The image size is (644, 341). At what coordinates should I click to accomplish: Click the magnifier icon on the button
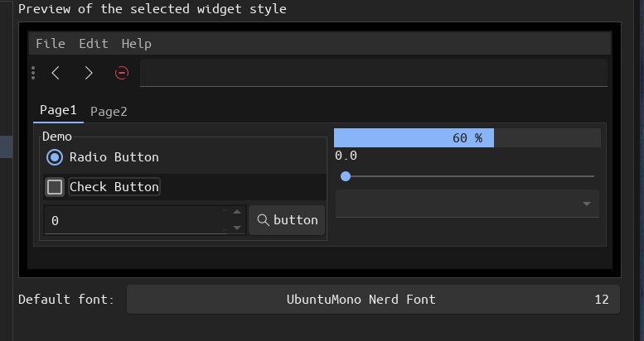coord(263,220)
